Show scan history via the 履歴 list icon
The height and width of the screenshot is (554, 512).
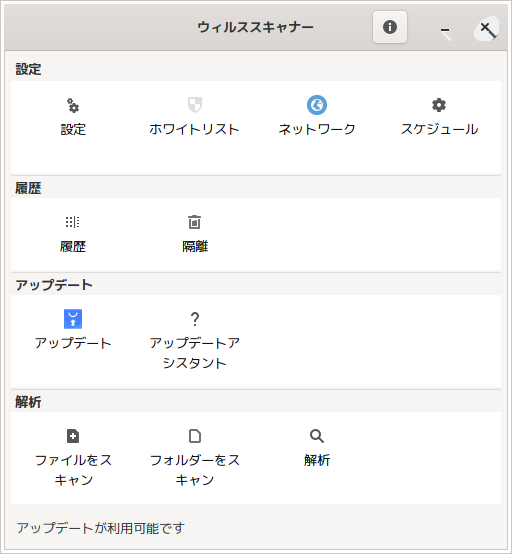pyautogui.click(x=73, y=222)
